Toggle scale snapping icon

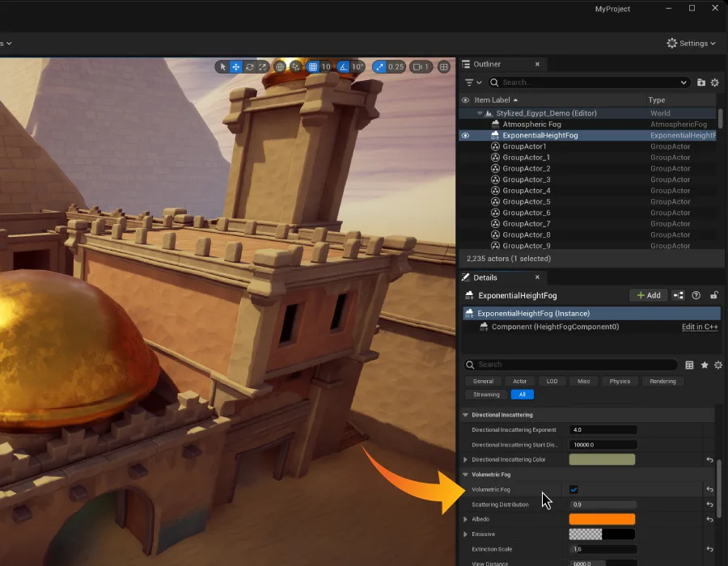coord(380,67)
